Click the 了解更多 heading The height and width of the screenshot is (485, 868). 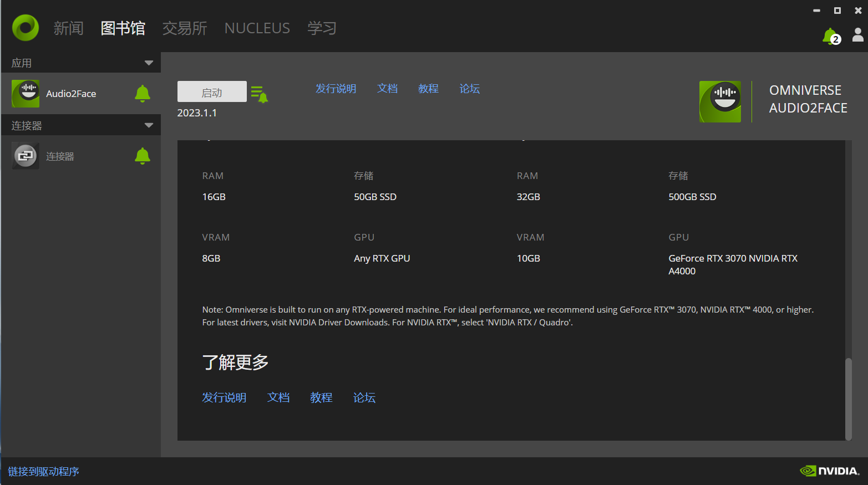pyautogui.click(x=235, y=363)
